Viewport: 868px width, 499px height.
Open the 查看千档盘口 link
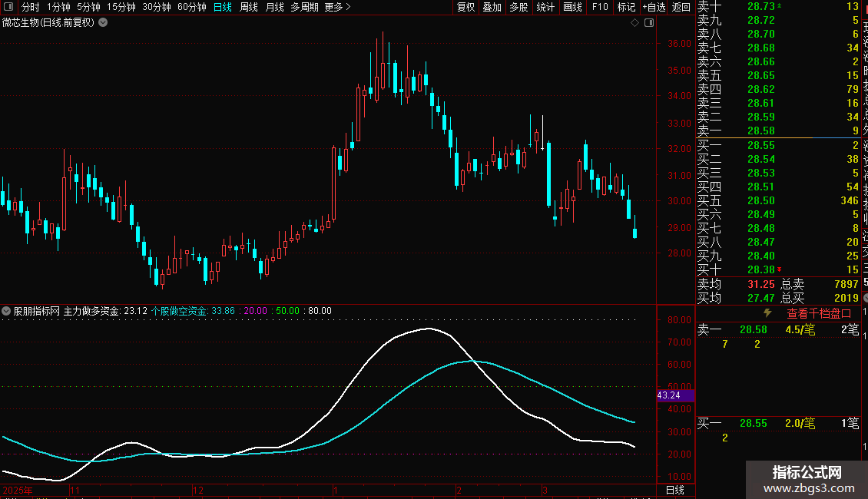[819, 313]
